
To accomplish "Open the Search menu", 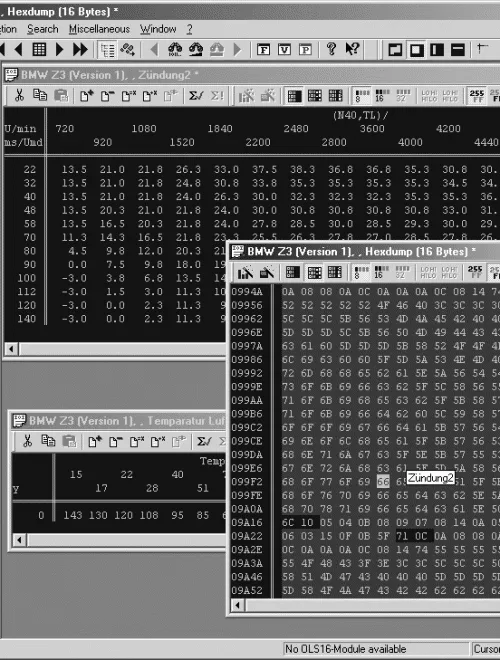I will click(x=43, y=29).
